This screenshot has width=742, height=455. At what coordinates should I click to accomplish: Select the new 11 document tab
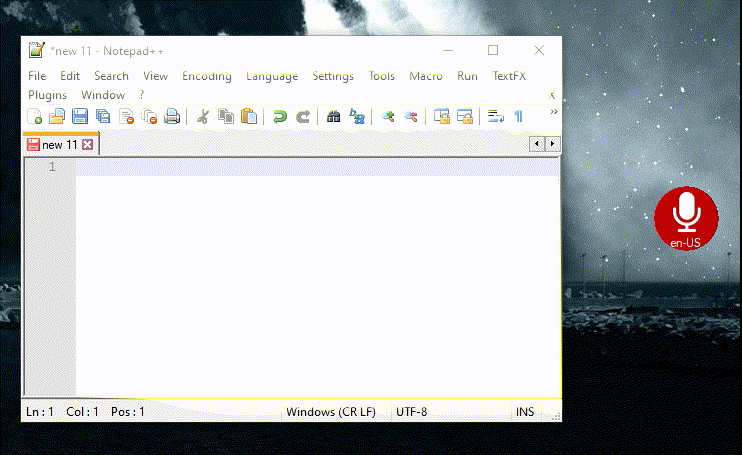point(59,145)
